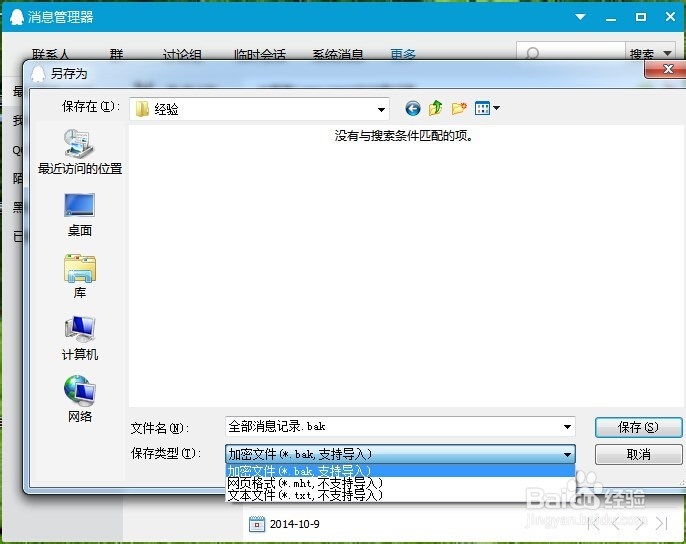686x544 pixels.
Task: Open 最近访问的位置 in places bar
Action: [x=80, y=152]
